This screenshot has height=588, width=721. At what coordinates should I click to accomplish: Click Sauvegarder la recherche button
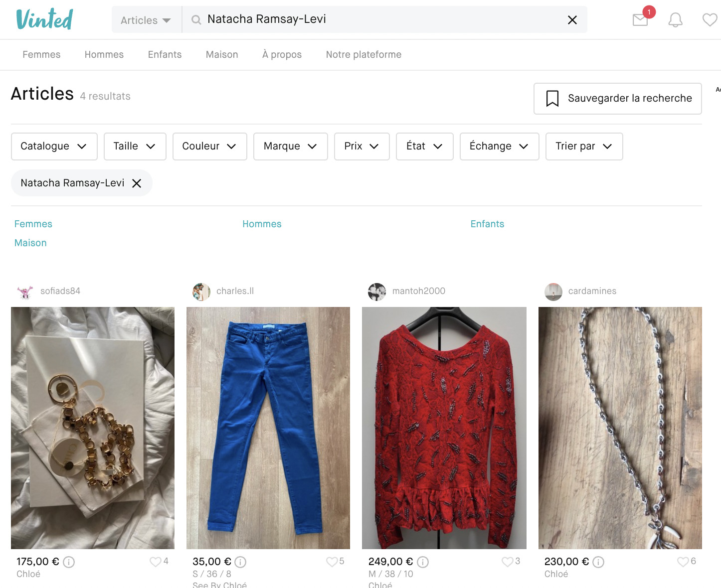coord(617,99)
